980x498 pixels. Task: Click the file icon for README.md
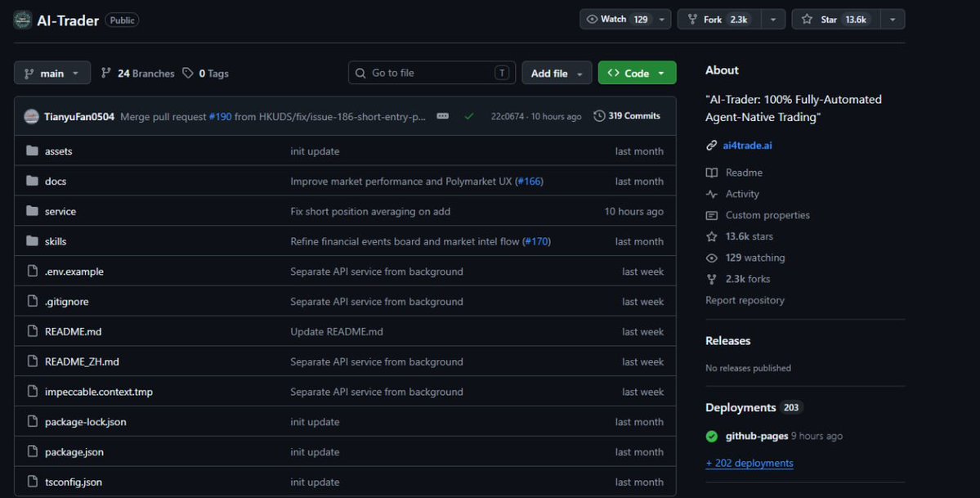click(x=33, y=331)
